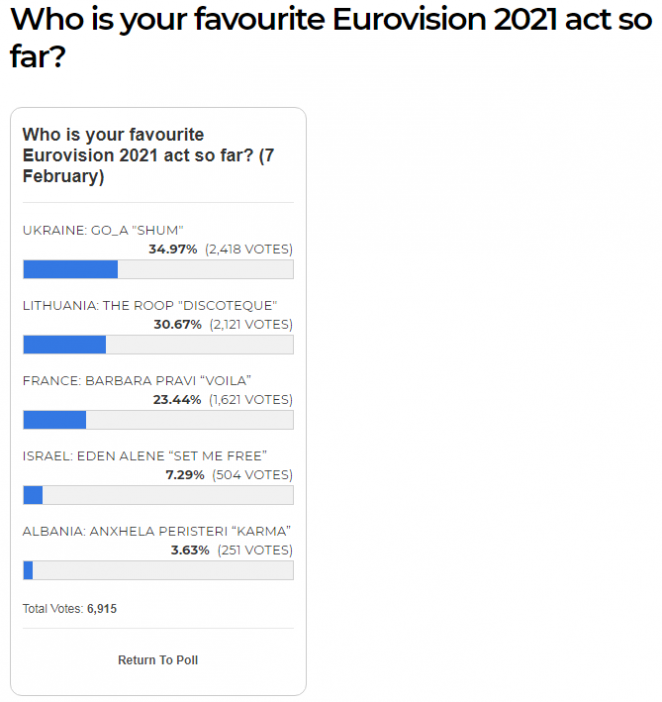
Task: Click the Total Votes 6,915 text
Action: (x=70, y=608)
